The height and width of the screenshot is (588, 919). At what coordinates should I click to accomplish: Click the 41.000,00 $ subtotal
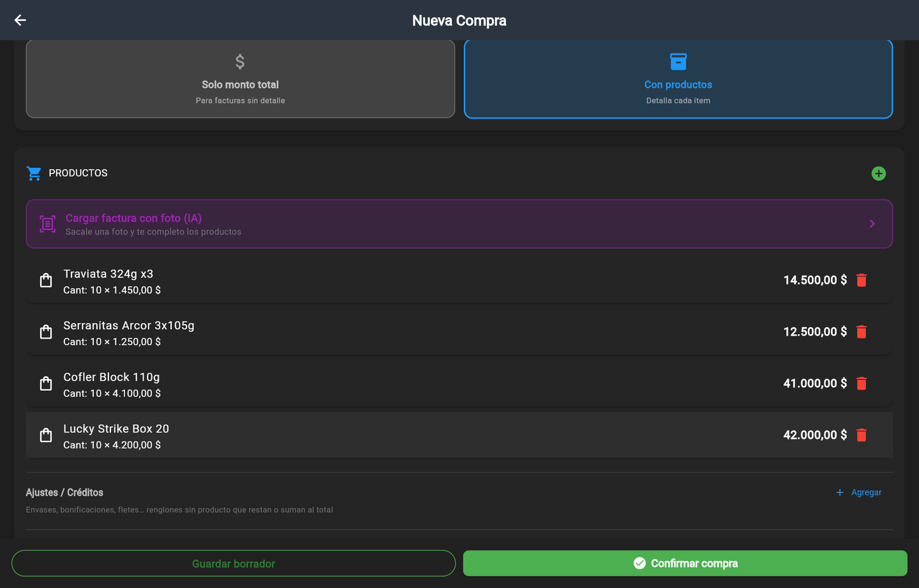tap(815, 383)
